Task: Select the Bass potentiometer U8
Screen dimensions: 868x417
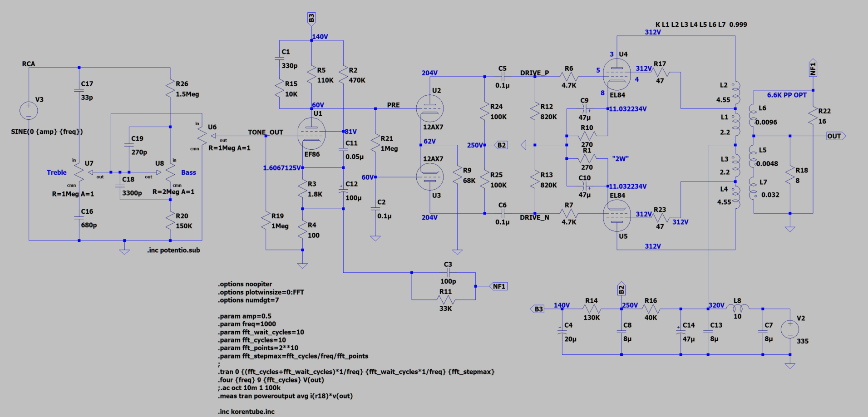Action: point(170,172)
